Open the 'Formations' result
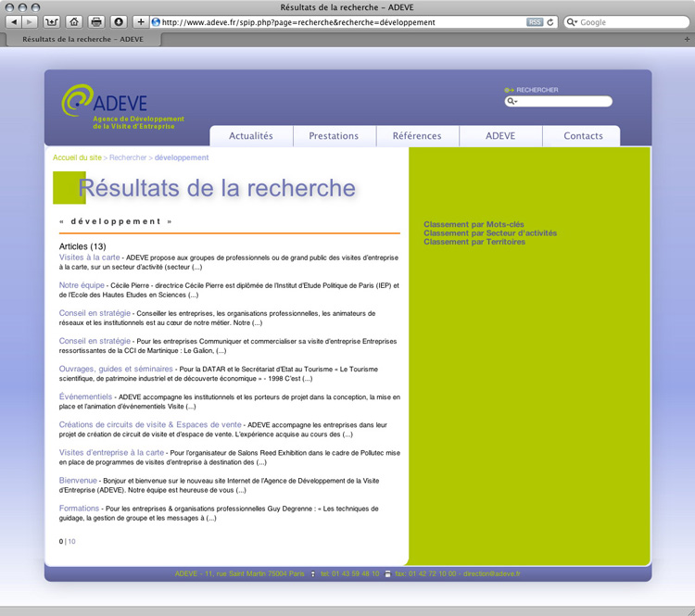Screen dimensions: 695x616 pos(79,509)
